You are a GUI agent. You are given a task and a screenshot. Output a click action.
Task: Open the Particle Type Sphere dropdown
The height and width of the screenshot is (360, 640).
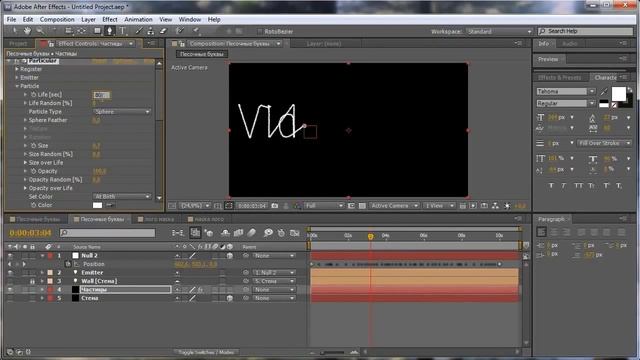[x=122, y=112]
